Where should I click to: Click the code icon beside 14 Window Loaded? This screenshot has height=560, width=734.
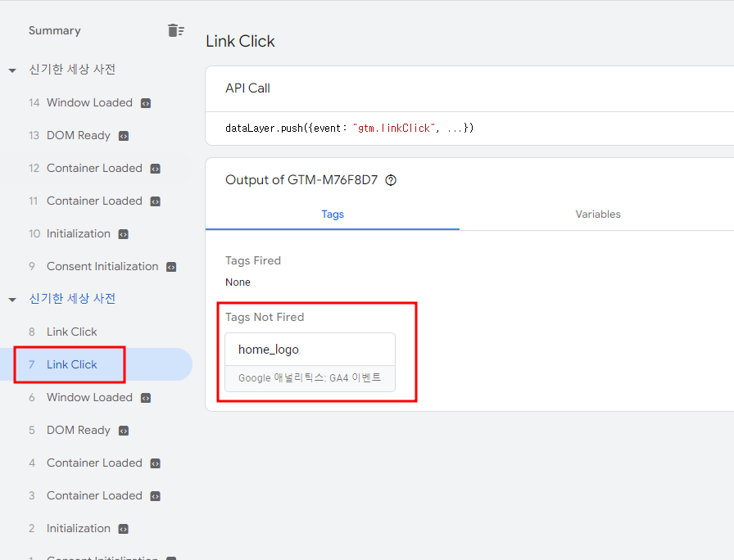tap(146, 103)
